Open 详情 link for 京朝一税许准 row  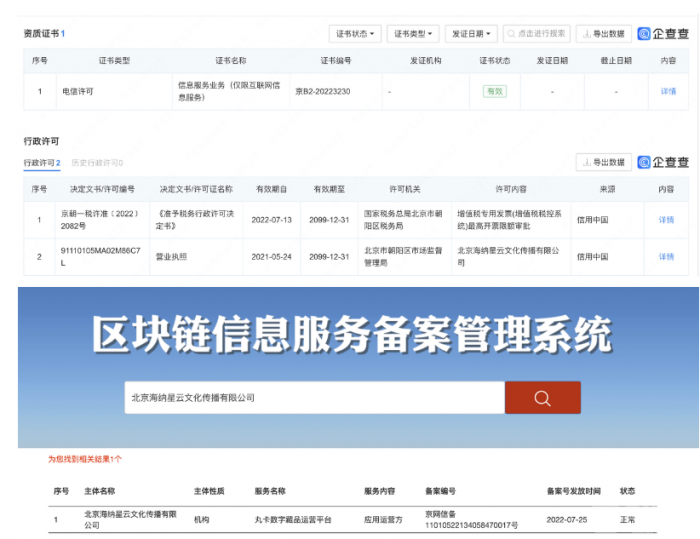click(666, 220)
